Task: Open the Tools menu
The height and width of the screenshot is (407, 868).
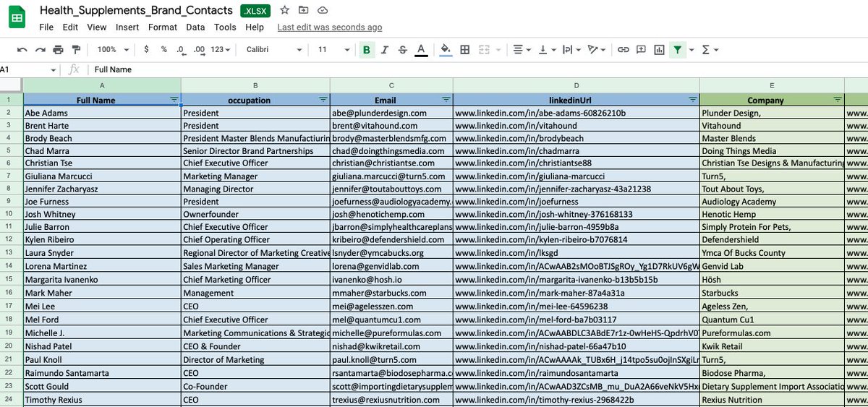Action: point(225,27)
